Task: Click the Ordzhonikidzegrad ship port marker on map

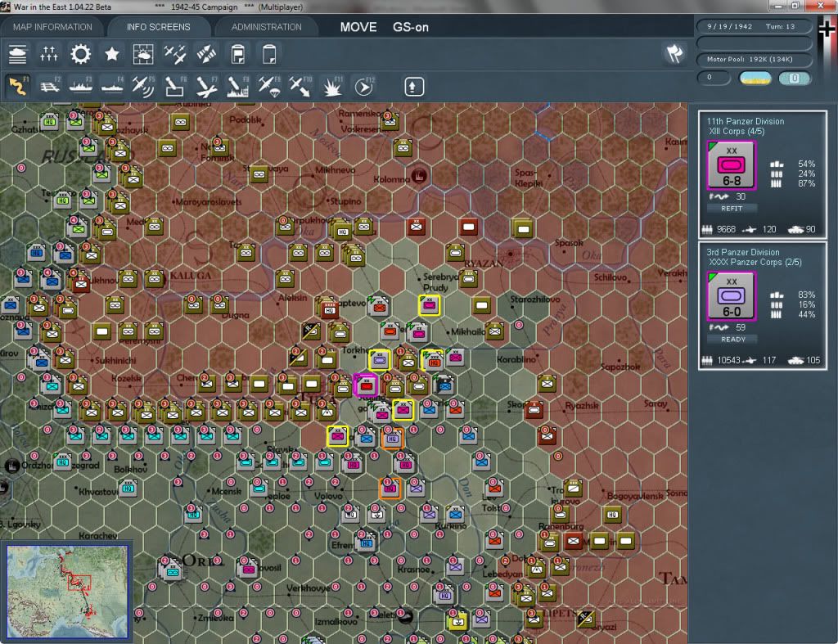Action: click(11, 466)
